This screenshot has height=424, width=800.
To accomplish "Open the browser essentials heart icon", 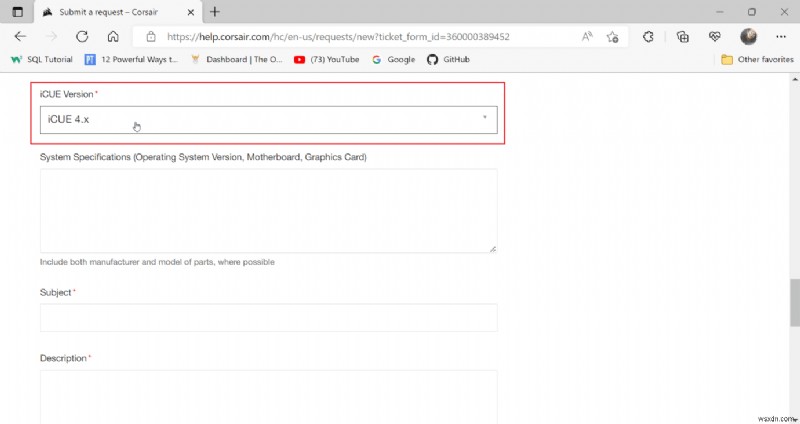I will (715, 37).
